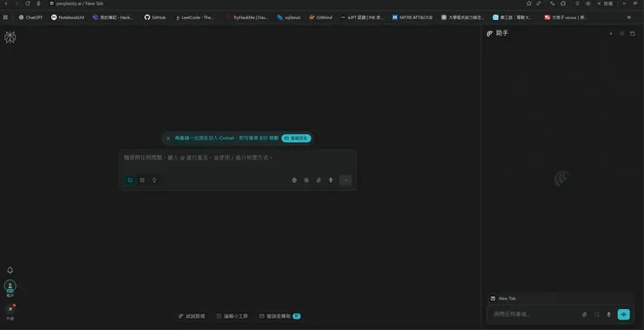The height and width of the screenshot is (330, 644).
Task: Open the ChatGPT bookmark
Action: [x=30, y=17]
